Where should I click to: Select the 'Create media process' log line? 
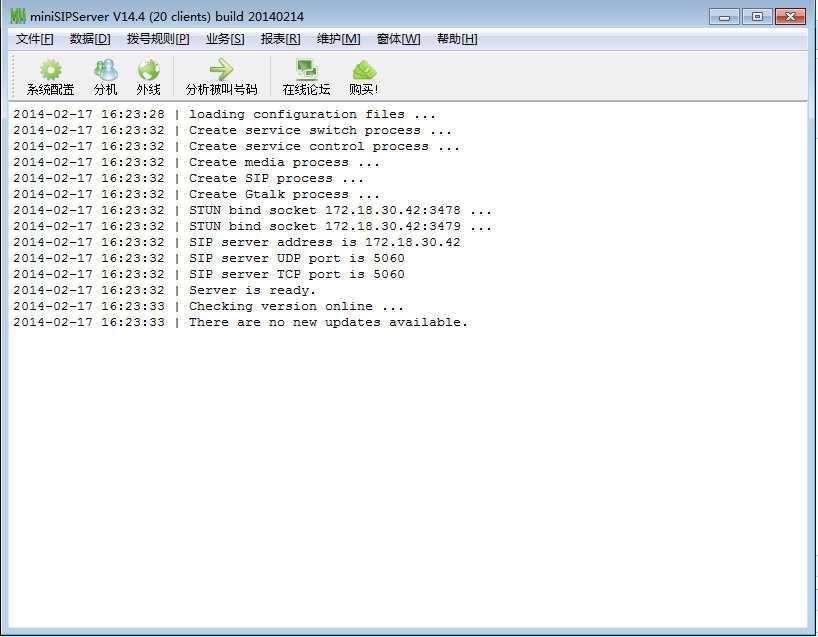(x=196, y=162)
